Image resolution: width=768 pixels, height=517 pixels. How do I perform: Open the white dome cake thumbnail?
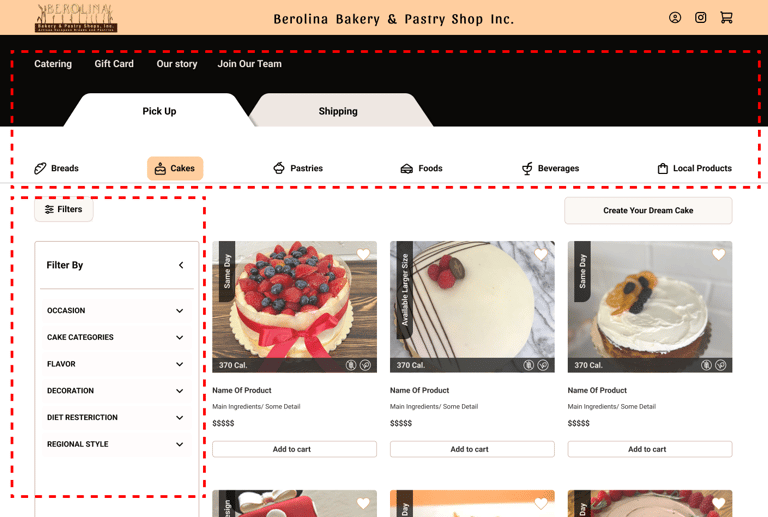[x=472, y=306]
